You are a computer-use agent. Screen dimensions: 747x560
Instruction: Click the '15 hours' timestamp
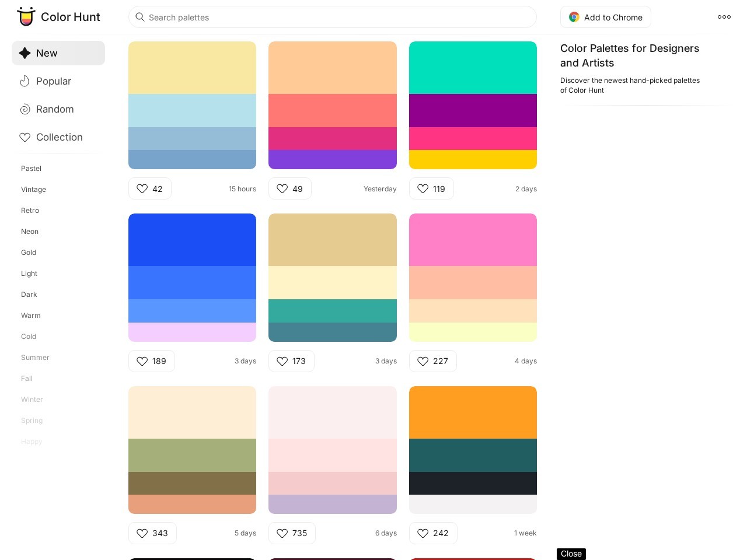pos(242,189)
